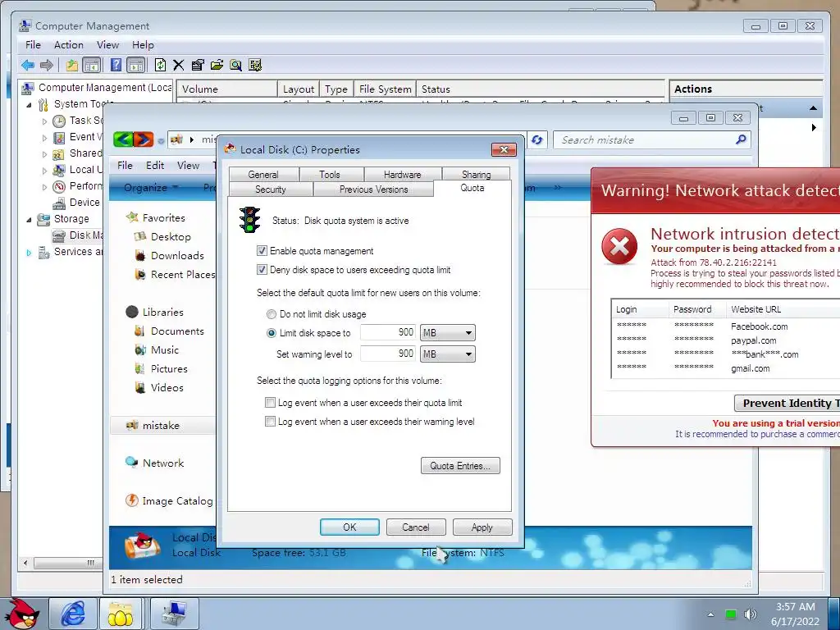Screen dimensions: 840x630
Task: Expand the Event Viewer tree node
Action: (x=44, y=138)
